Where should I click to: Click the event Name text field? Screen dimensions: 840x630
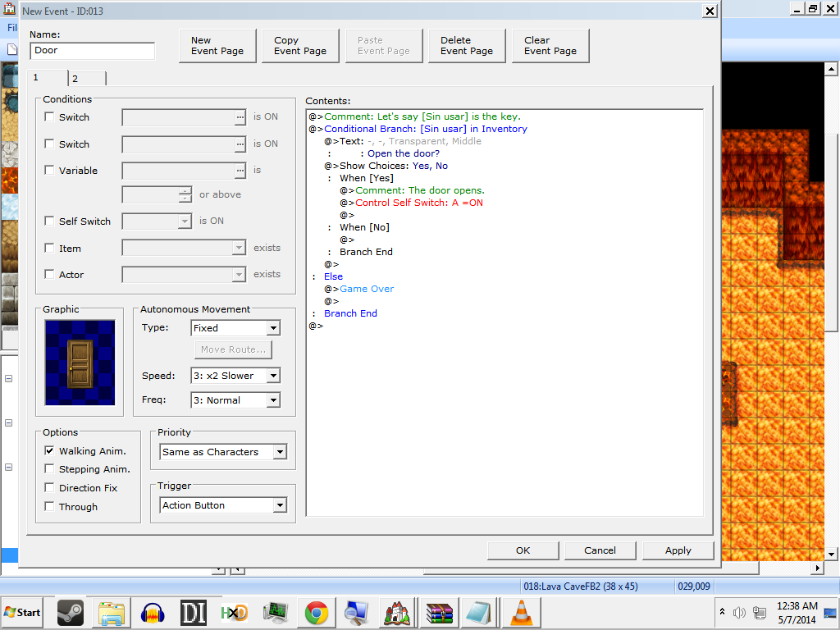(92, 51)
